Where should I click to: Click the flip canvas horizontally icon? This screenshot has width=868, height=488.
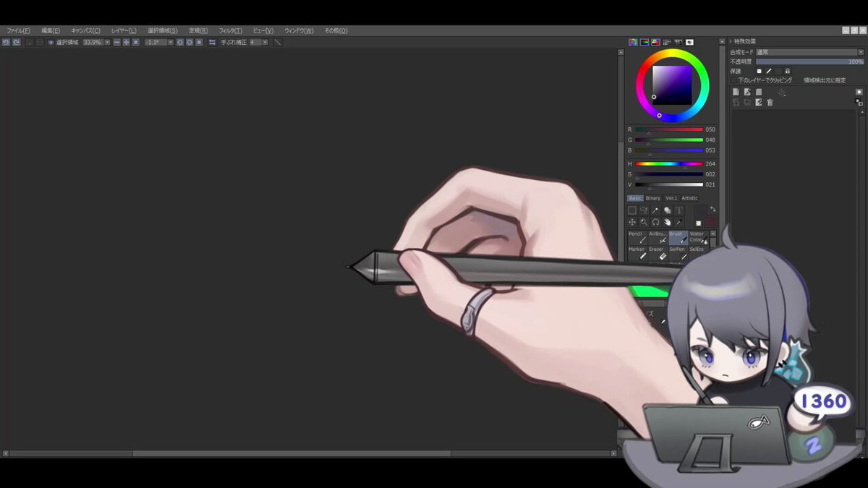click(212, 42)
